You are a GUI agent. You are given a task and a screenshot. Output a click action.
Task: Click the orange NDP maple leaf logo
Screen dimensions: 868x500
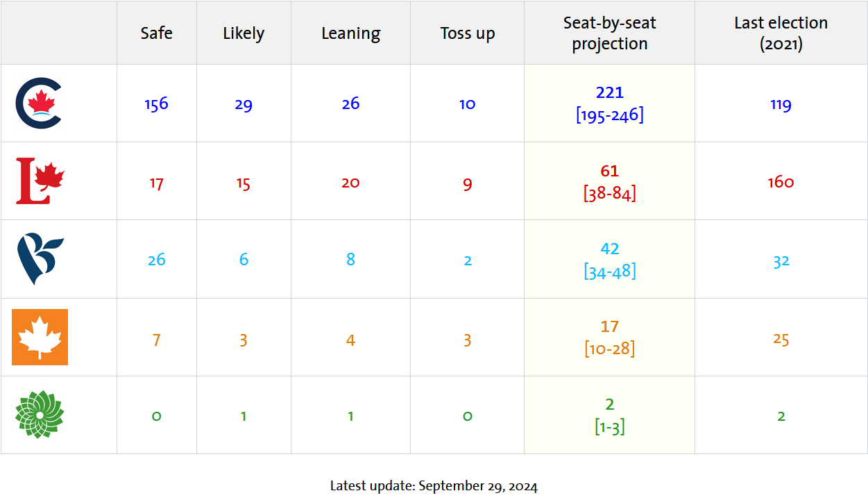(40, 337)
